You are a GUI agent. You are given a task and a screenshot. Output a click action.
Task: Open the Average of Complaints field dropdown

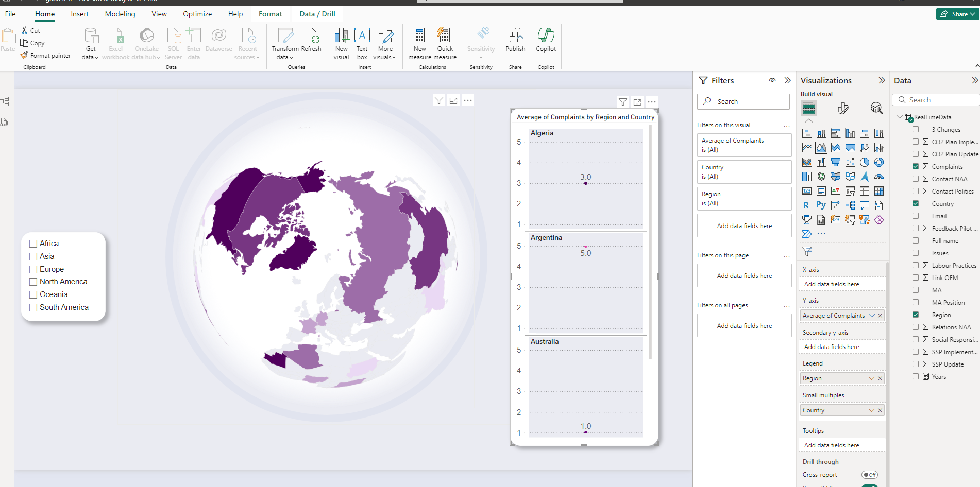872,316
